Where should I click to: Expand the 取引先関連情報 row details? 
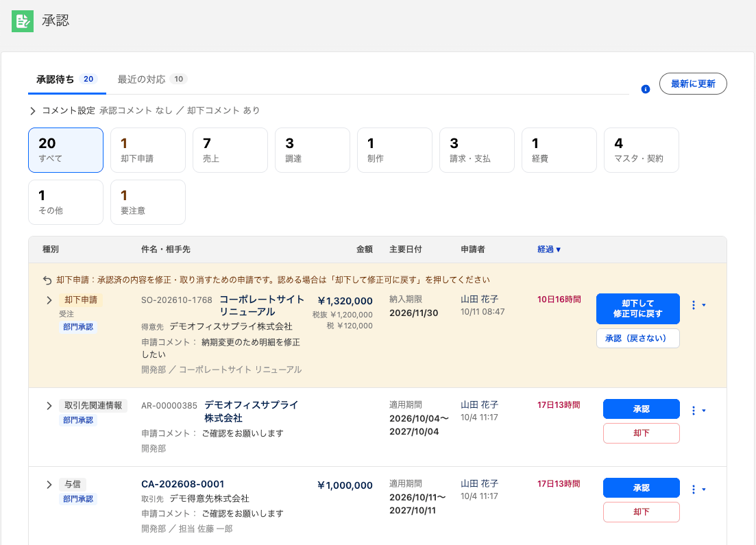[49, 406]
